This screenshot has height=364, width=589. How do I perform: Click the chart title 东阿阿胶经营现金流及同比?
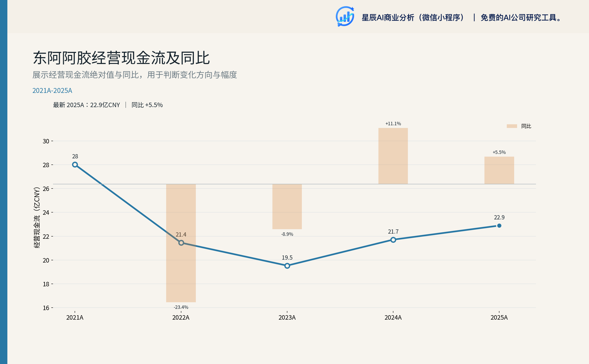(121, 58)
